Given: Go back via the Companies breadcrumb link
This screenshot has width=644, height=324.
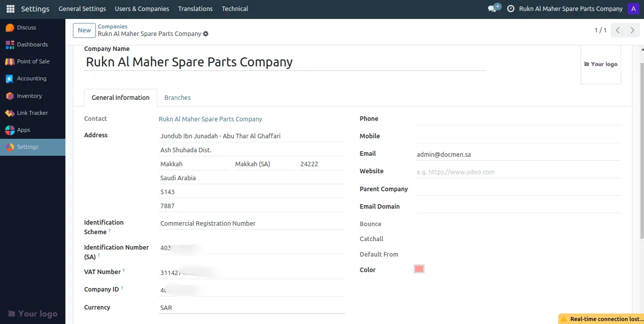Looking at the screenshot, I should (112, 26).
